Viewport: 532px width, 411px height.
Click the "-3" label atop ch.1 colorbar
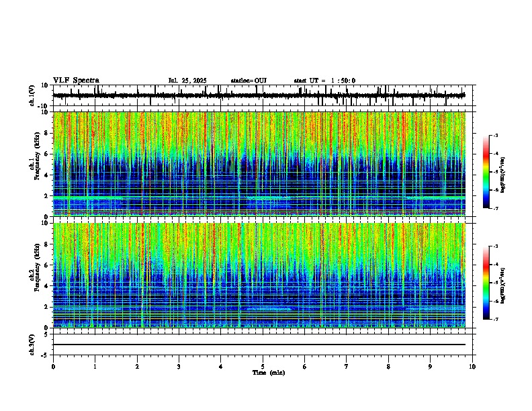click(496, 136)
